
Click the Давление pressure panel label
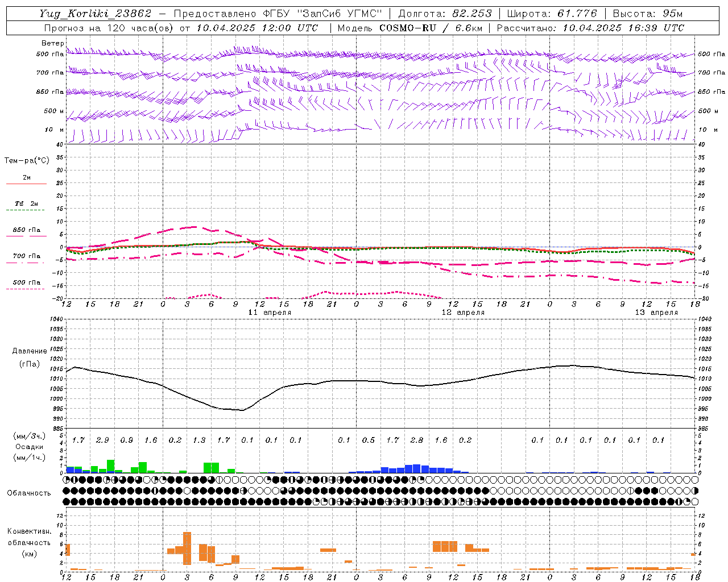pos(30,351)
